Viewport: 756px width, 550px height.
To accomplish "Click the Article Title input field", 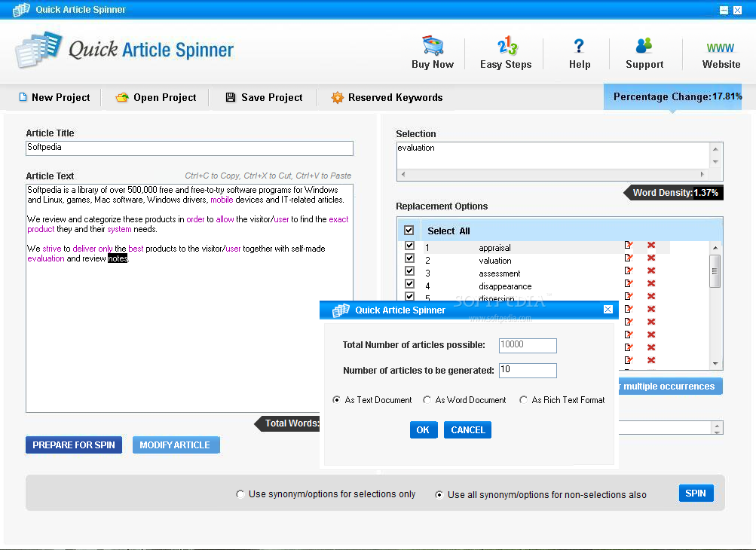I will (189, 148).
